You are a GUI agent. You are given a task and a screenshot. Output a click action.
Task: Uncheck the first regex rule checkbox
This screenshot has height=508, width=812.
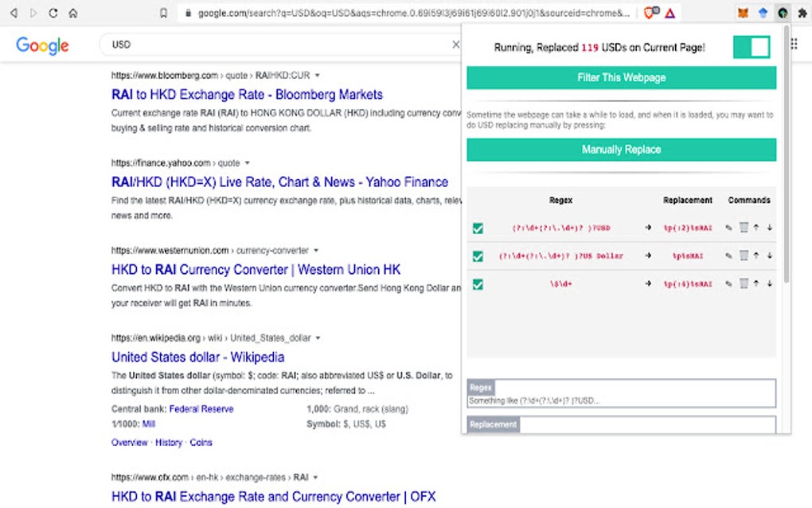(478, 228)
